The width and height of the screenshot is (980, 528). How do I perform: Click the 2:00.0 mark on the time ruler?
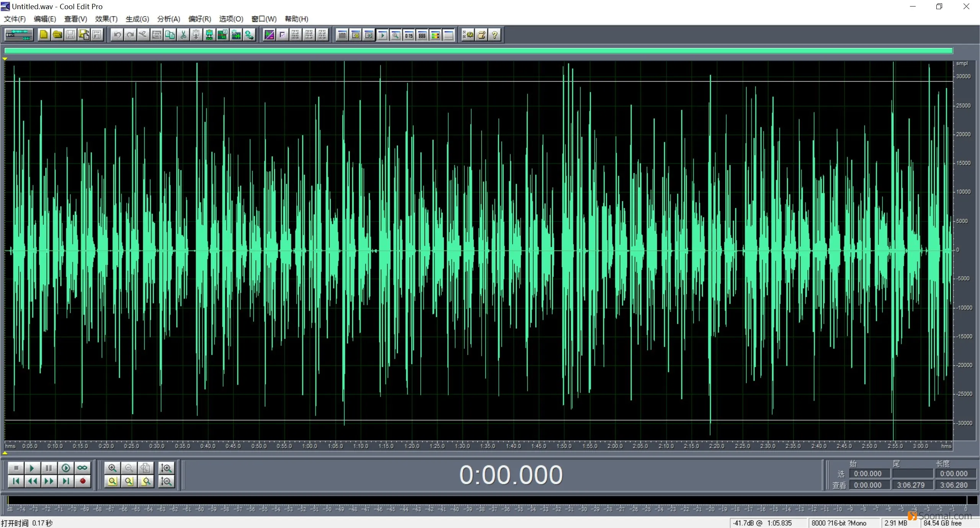click(x=615, y=446)
